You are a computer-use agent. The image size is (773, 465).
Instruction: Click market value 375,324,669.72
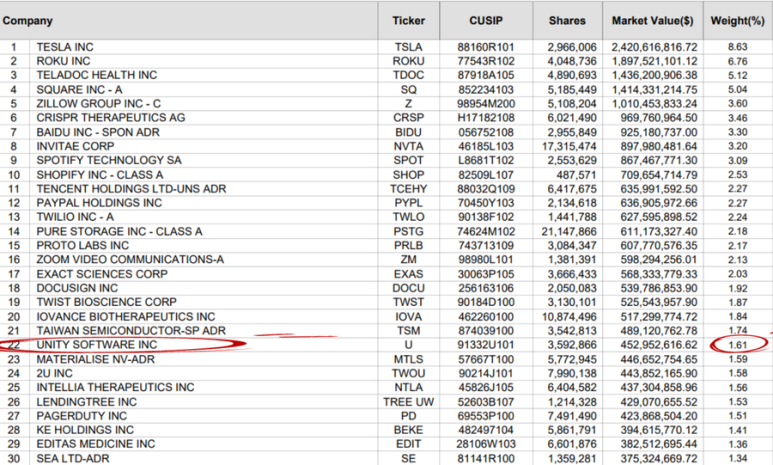pyautogui.click(x=659, y=459)
